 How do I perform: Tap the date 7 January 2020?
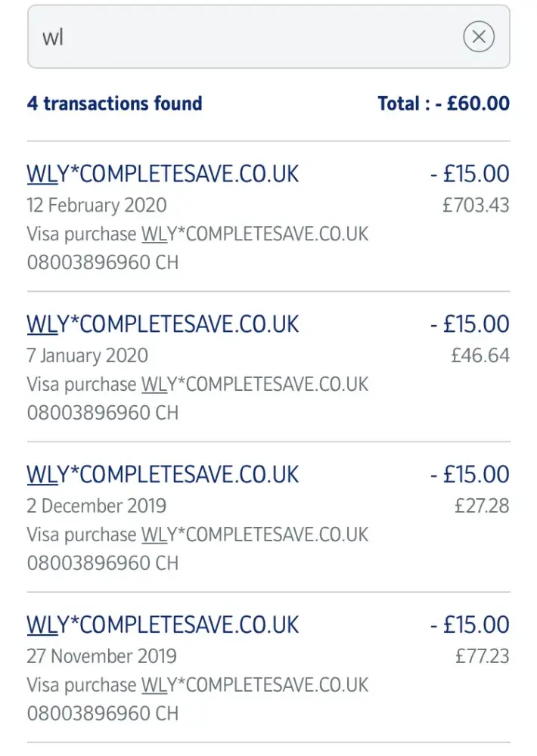tap(88, 355)
